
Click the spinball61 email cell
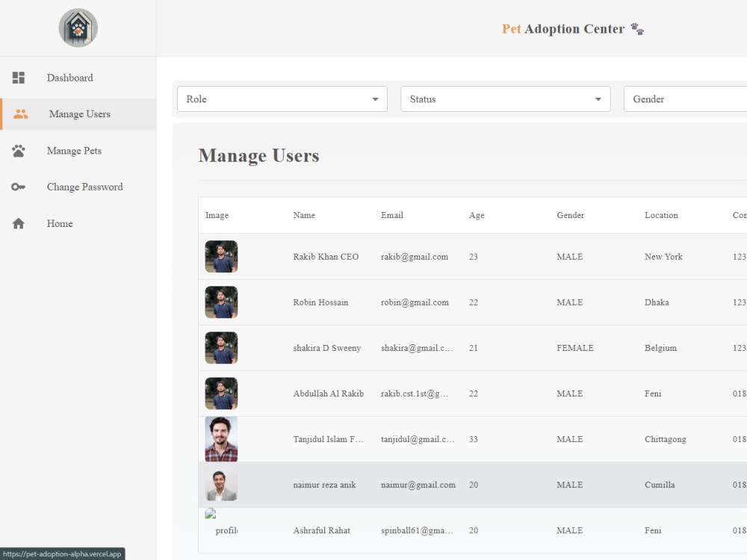point(418,530)
